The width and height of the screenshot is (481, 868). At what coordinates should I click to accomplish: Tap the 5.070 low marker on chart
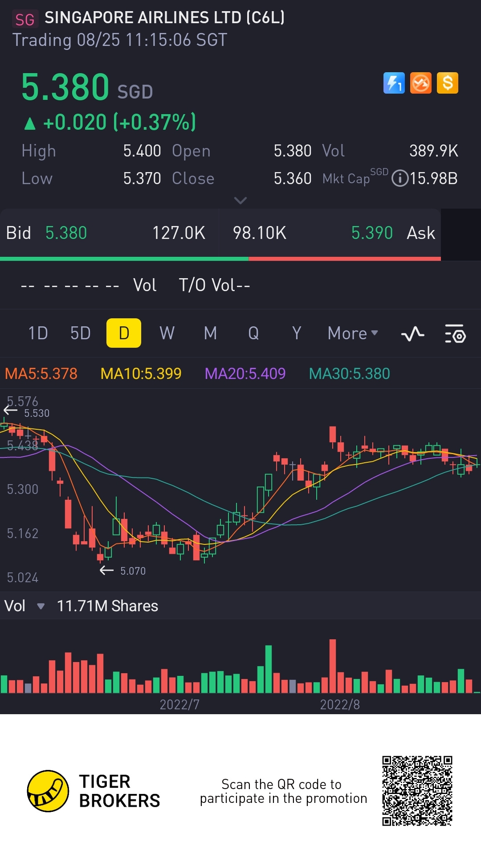click(133, 571)
